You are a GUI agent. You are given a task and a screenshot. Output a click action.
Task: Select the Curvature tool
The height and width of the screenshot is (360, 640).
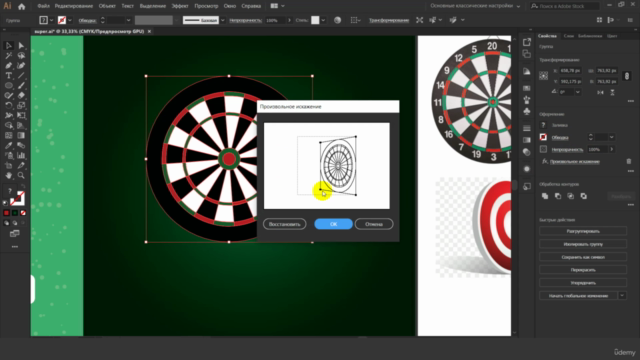point(21,65)
